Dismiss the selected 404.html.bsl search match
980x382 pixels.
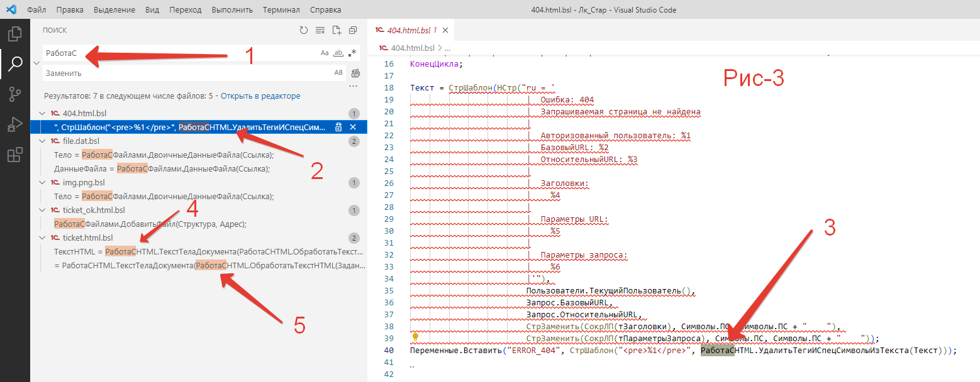tap(353, 128)
